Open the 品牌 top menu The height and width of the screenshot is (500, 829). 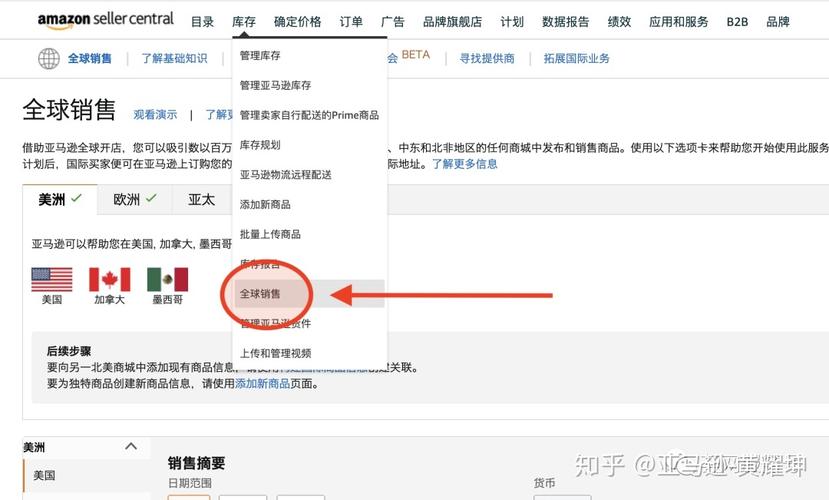point(778,22)
